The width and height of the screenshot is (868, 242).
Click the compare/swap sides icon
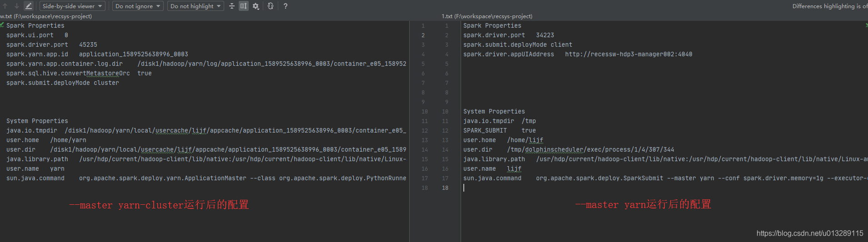coord(271,6)
